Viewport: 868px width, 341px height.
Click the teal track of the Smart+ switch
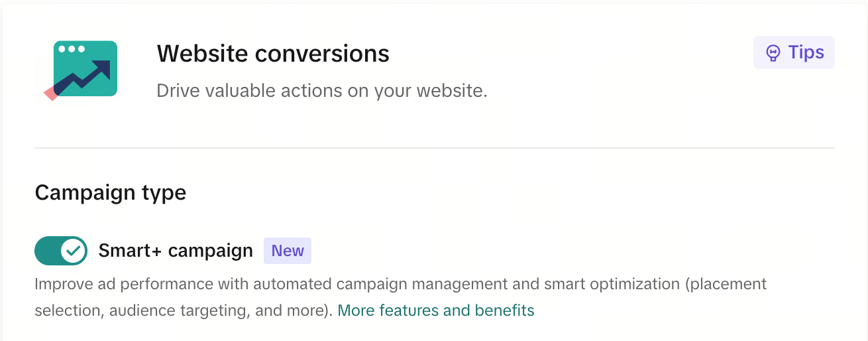[46, 251]
